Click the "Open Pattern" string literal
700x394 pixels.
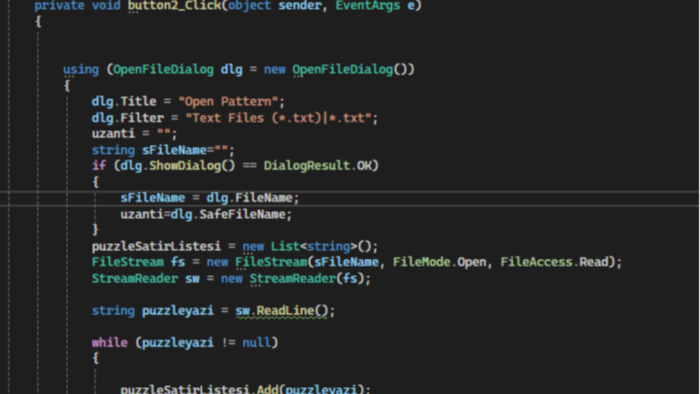[228, 102]
